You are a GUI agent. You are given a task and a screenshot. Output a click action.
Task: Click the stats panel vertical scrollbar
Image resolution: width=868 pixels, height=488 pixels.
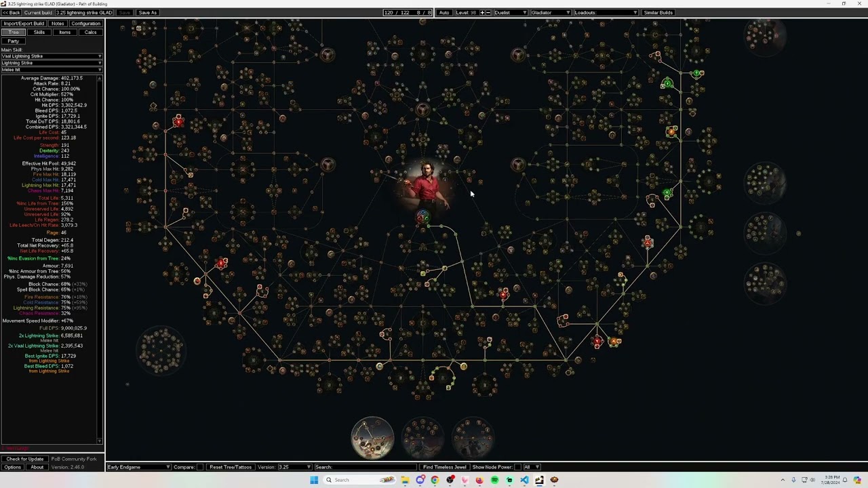click(100, 261)
